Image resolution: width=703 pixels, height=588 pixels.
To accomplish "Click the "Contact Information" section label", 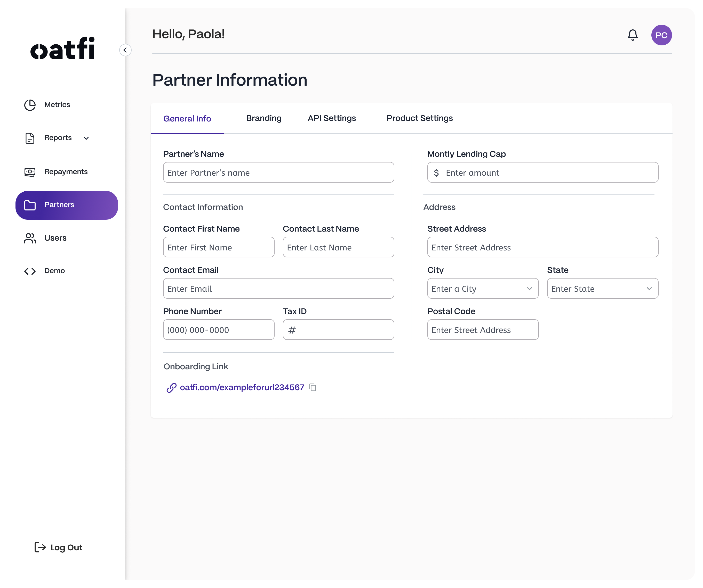I will tap(203, 207).
